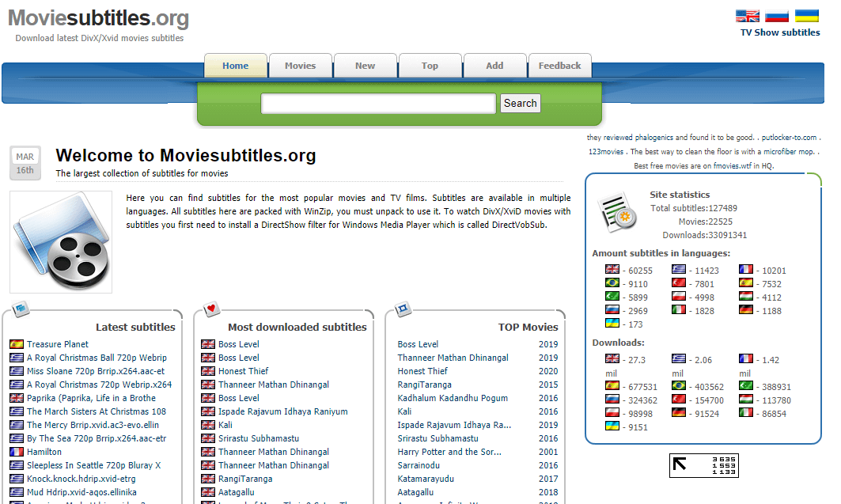This screenshot has width=841, height=504.
Task: Select the Russian flag in the page header
Action: coord(777,16)
